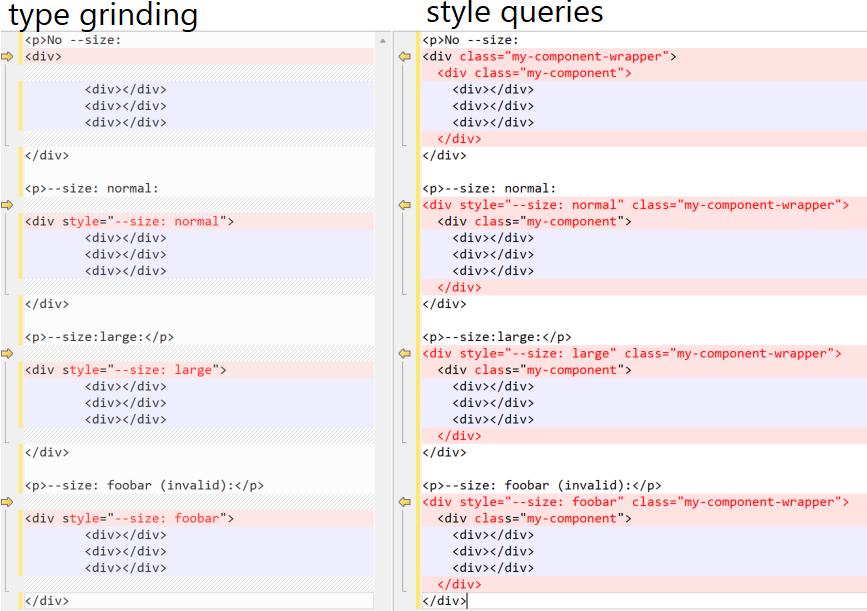
Task: Click '<p>--size: normal:' in left pane
Action: (x=92, y=189)
